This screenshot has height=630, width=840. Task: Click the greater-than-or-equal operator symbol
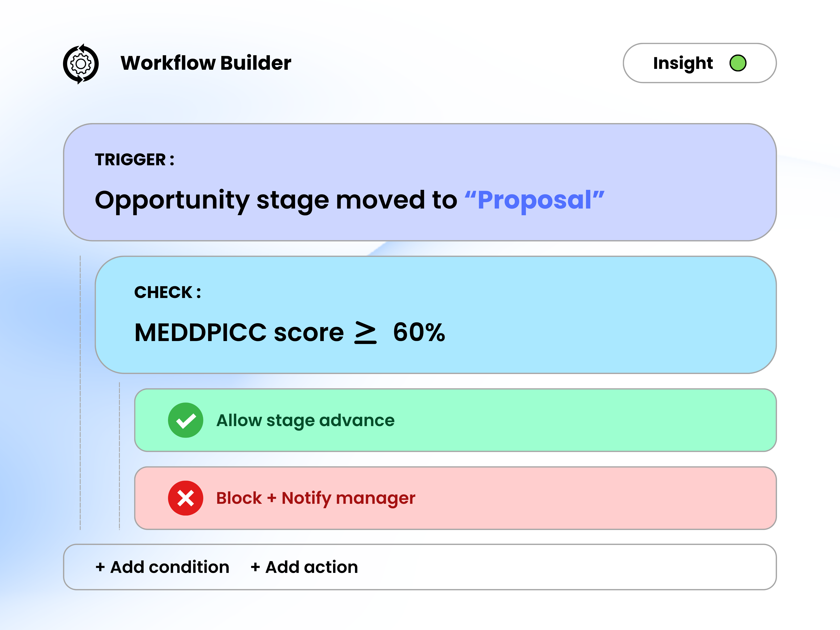coord(365,333)
